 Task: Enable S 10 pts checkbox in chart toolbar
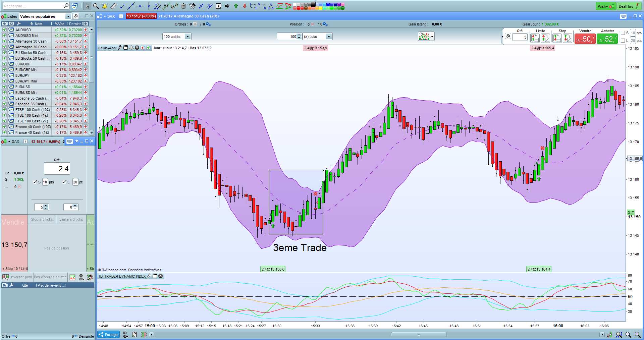point(623,33)
